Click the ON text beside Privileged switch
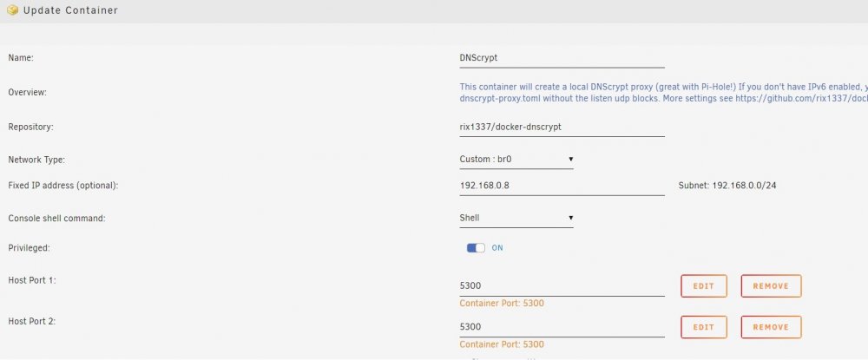Image resolution: width=868 pixels, height=360 pixels. click(497, 248)
